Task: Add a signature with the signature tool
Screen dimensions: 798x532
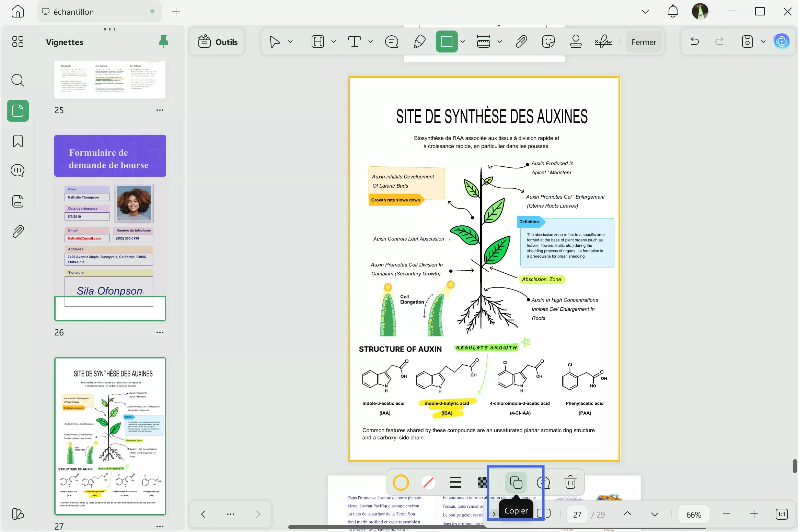Action: (x=603, y=41)
